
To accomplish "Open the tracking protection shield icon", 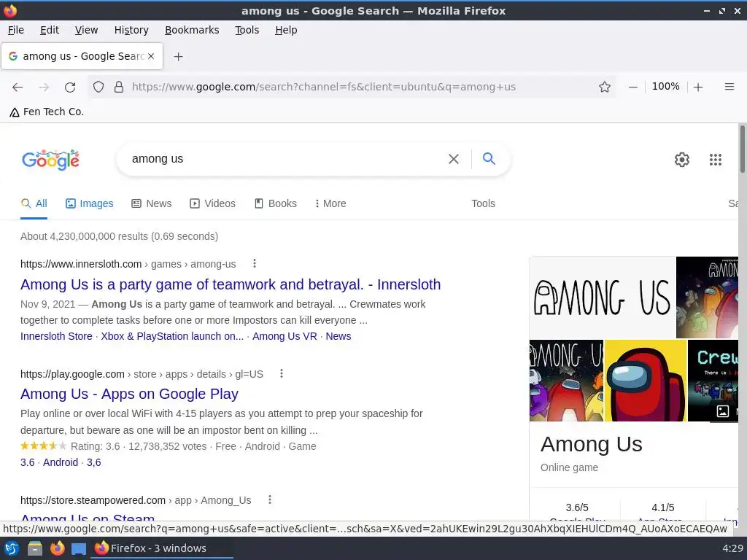I will click(98, 87).
